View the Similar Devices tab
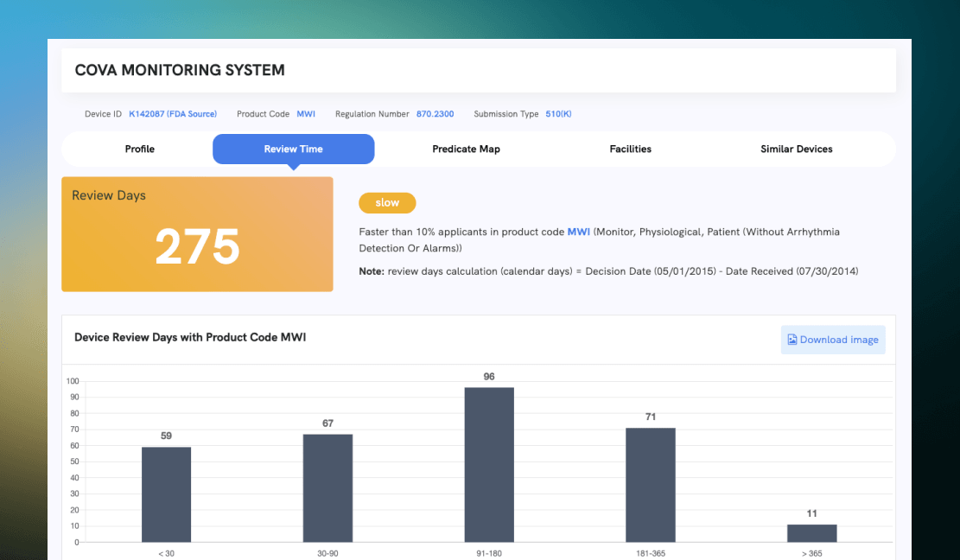960x560 pixels. click(796, 150)
